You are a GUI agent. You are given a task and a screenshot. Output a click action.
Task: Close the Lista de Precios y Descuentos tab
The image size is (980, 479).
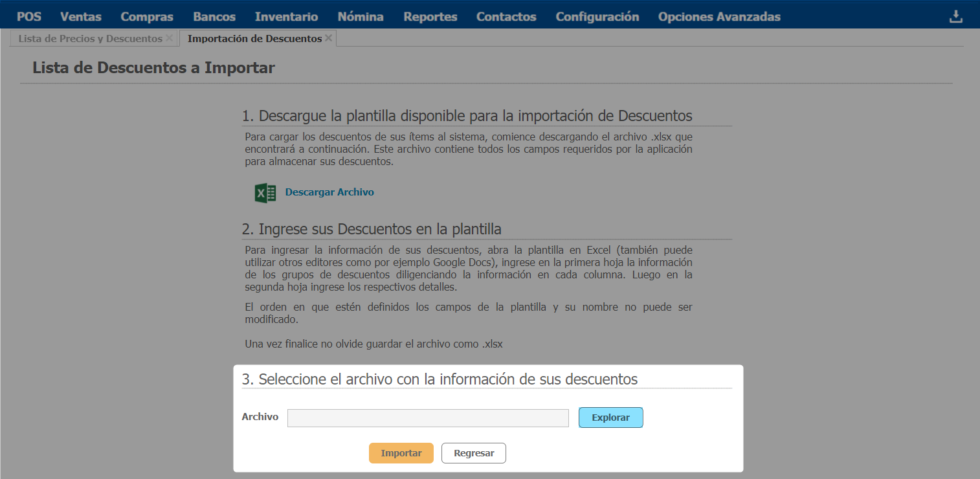(169, 38)
